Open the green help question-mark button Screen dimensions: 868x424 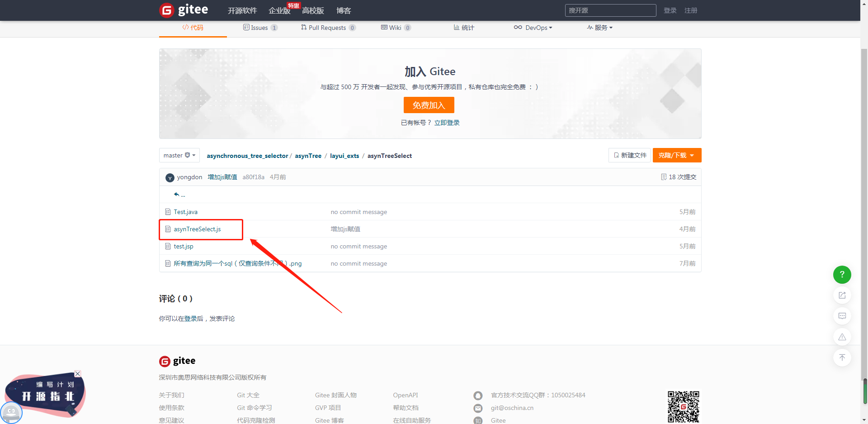(x=842, y=274)
